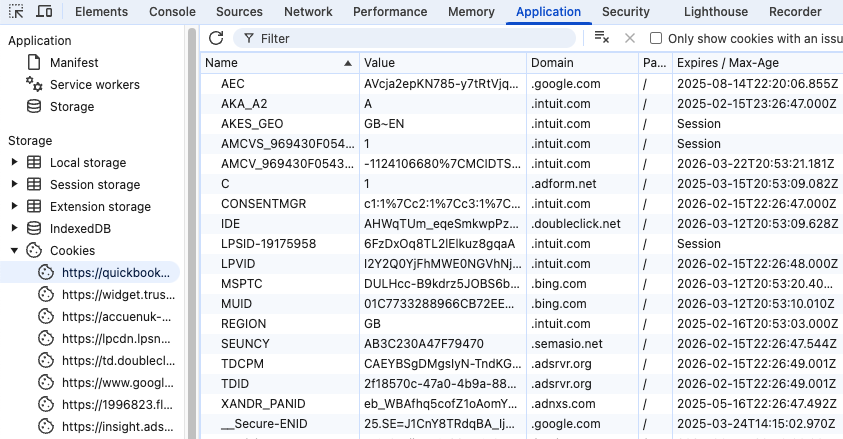Viewport: 843px width, 439px height.
Task: Expand the IndexedDB tree node
Action: (x=15, y=228)
